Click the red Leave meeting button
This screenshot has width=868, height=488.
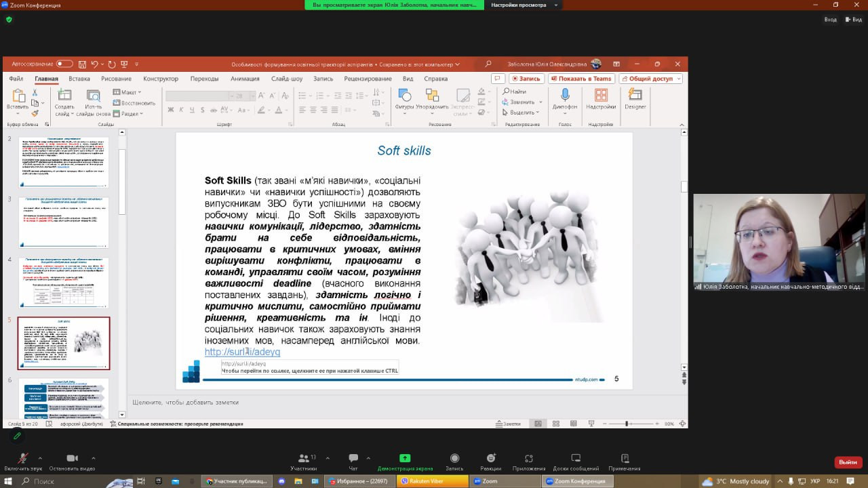click(848, 462)
